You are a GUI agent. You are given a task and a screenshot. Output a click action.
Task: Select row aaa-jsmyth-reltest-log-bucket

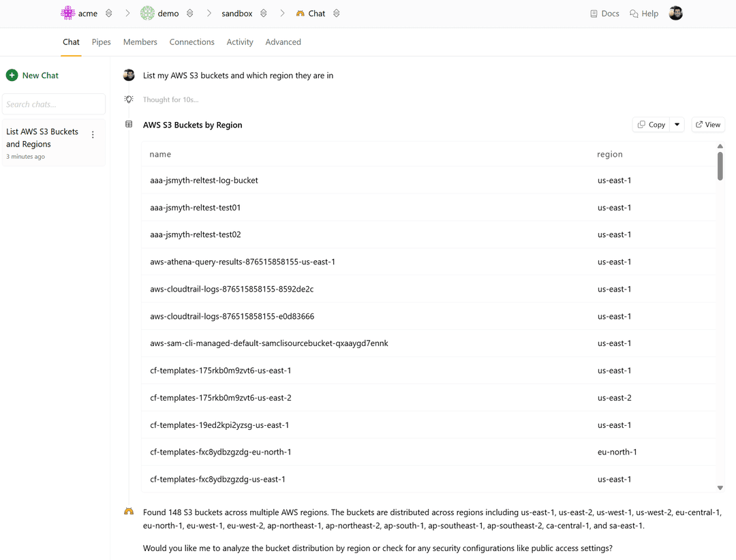click(x=429, y=181)
